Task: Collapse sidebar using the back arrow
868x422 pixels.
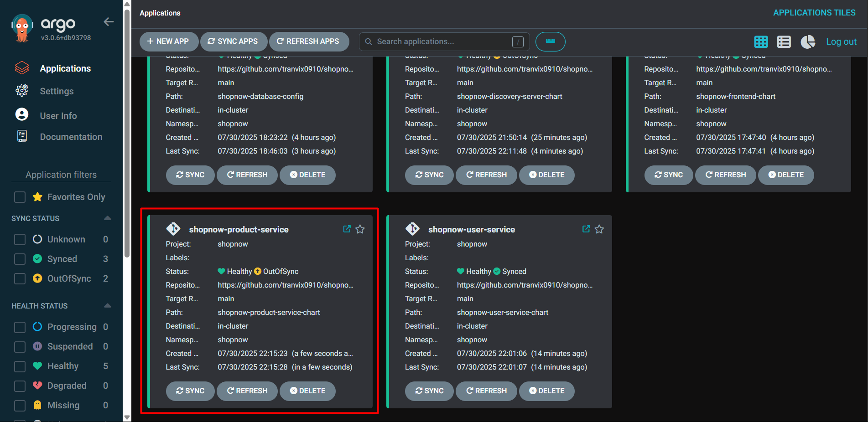Action: click(x=109, y=22)
